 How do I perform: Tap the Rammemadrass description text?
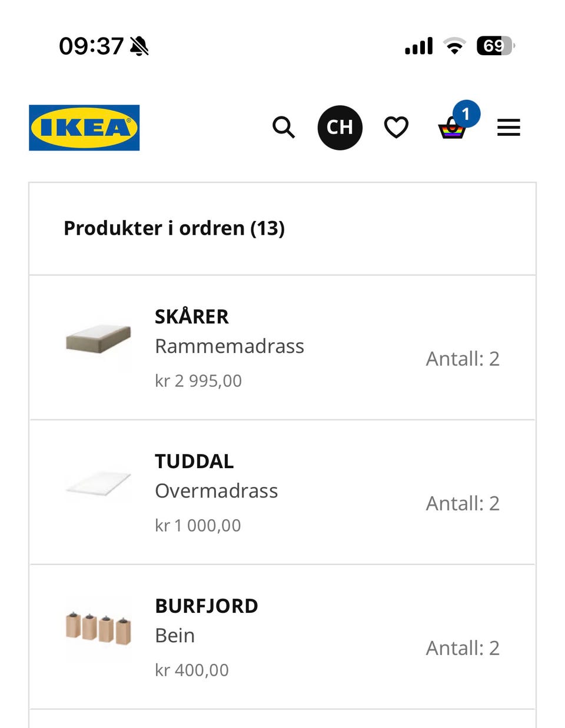(x=230, y=346)
